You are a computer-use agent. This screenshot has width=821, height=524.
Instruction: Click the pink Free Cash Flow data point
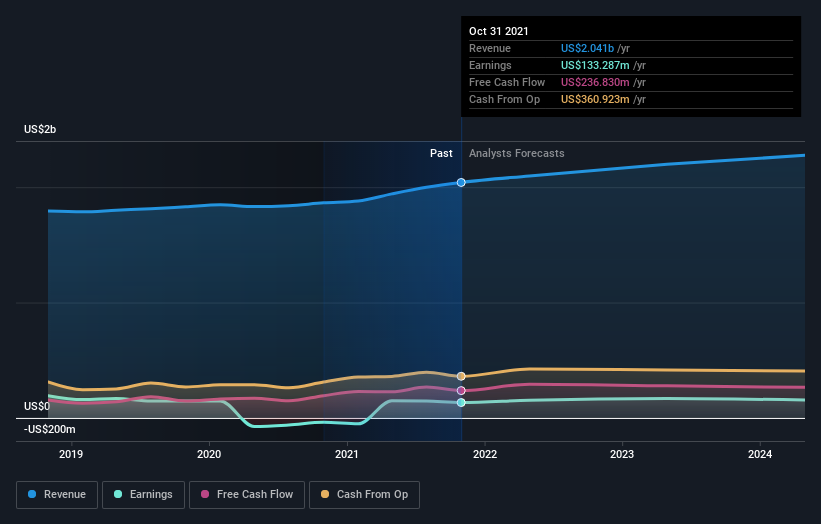pyautogui.click(x=461, y=391)
